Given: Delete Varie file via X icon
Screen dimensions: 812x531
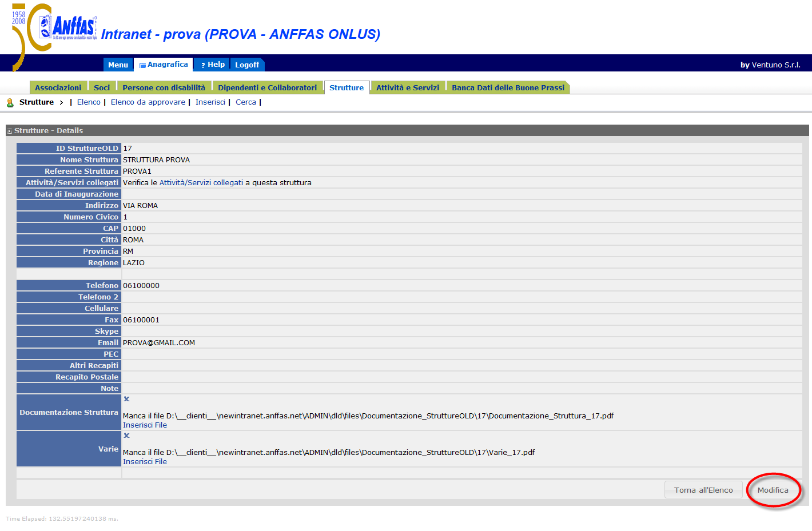Looking at the screenshot, I should tap(126, 436).
